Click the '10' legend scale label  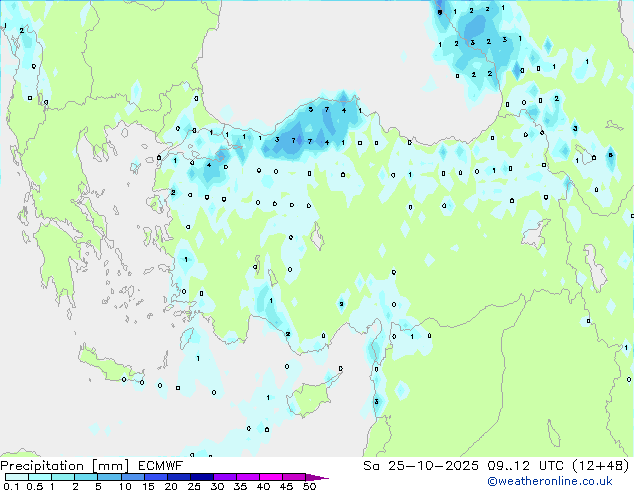click(x=125, y=486)
